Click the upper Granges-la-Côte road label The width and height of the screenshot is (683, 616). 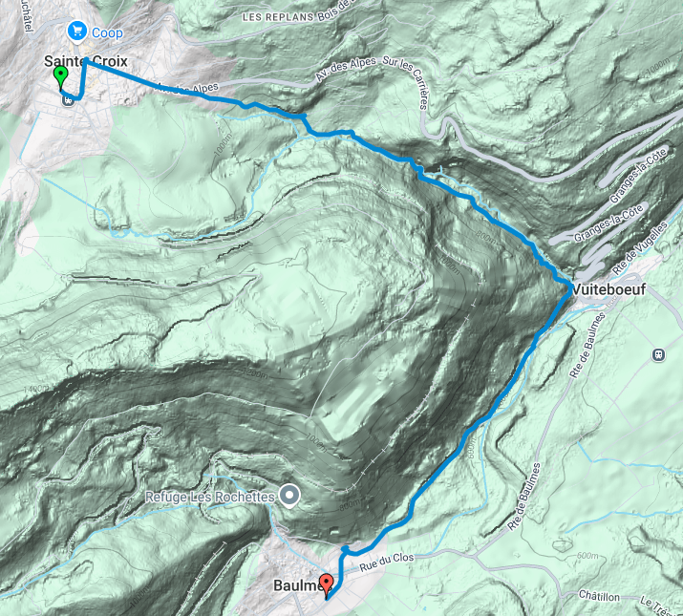638,175
